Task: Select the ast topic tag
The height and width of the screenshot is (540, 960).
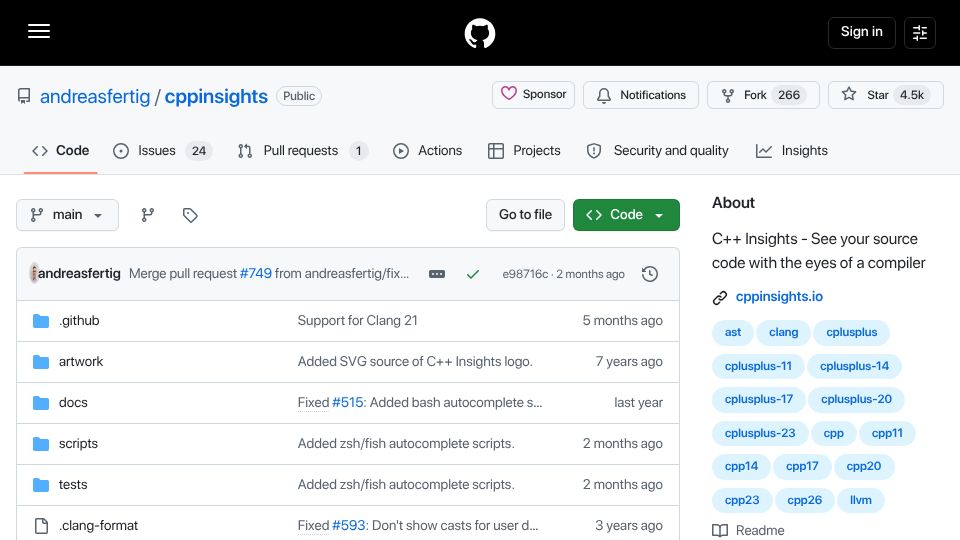Action: [x=733, y=332]
